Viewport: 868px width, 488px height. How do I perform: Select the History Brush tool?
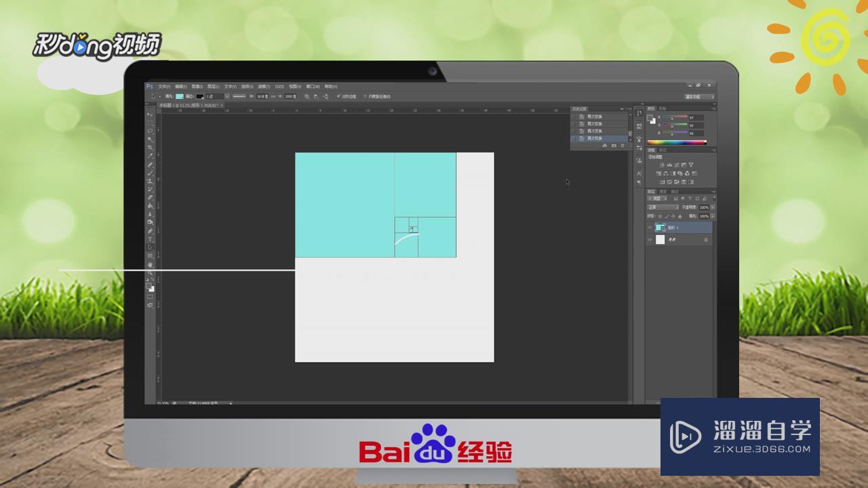(x=150, y=188)
